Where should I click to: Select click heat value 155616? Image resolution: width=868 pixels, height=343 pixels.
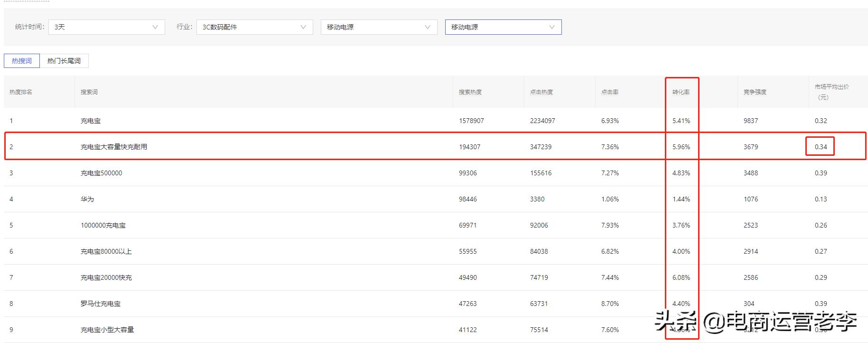click(x=541, y=173)
